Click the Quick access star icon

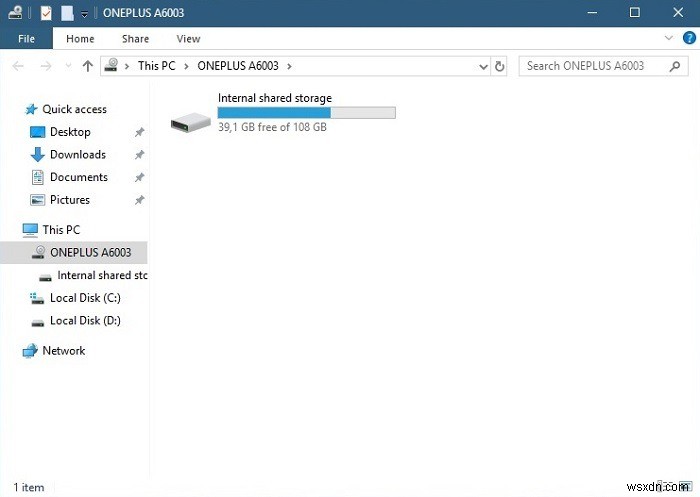(x=31, y=109)
